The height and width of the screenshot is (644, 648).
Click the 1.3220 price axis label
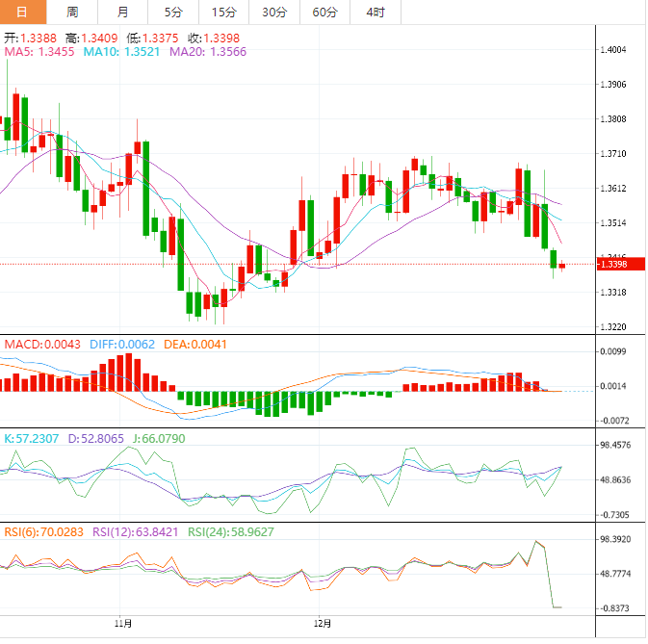(613, 327)
